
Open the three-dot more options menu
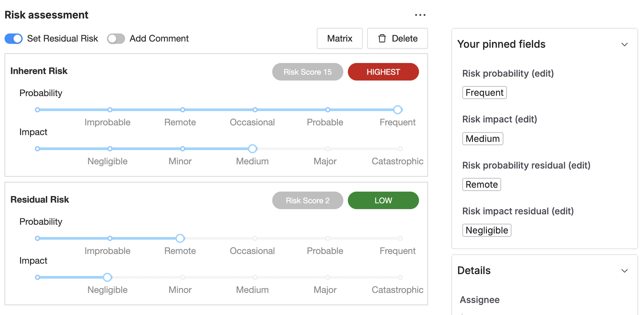[x=420, y=15]
